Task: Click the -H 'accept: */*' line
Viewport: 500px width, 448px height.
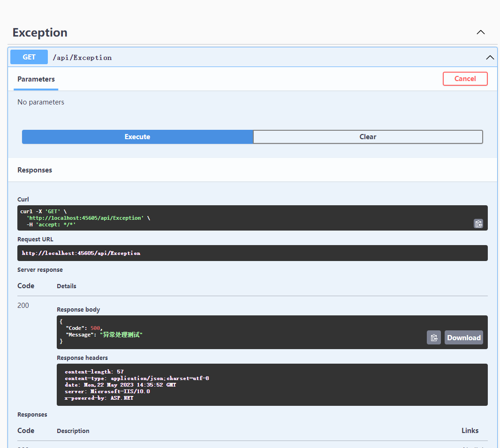Action: 51,224
